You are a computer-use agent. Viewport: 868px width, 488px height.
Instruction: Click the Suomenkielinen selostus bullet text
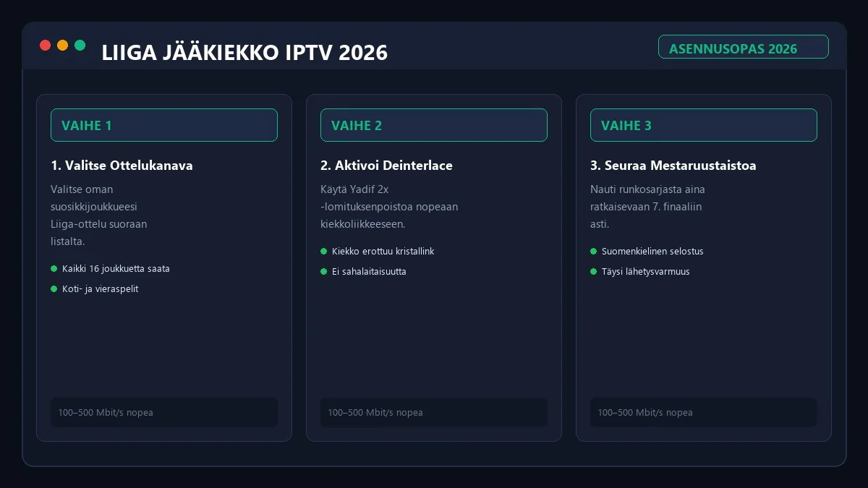652,252
